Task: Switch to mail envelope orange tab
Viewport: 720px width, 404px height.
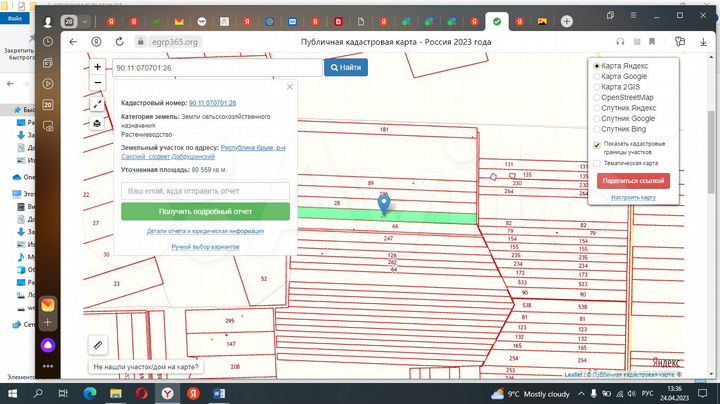Action: [179, 22]
